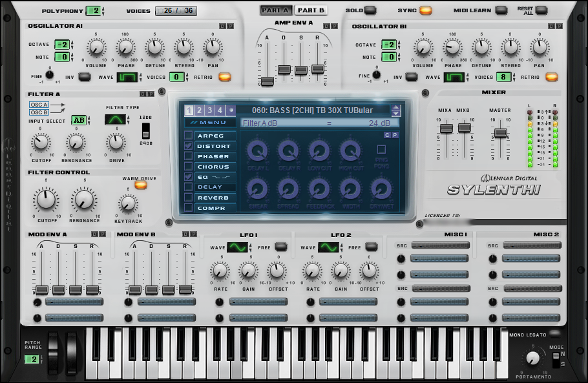This screenshot has height=383, width=588.
Task: Click Filter A Cutoff knob
Action: click(x=41, y=142)
